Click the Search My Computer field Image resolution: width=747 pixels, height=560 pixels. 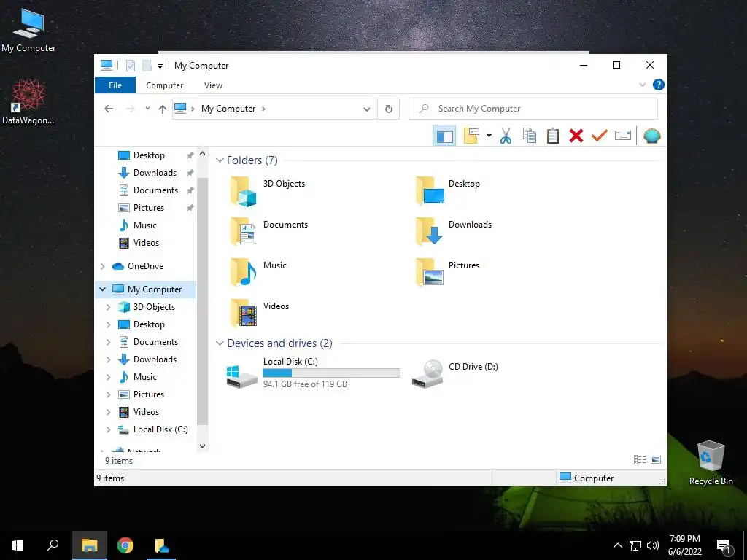pyautogui.click(x=533, y=109)
